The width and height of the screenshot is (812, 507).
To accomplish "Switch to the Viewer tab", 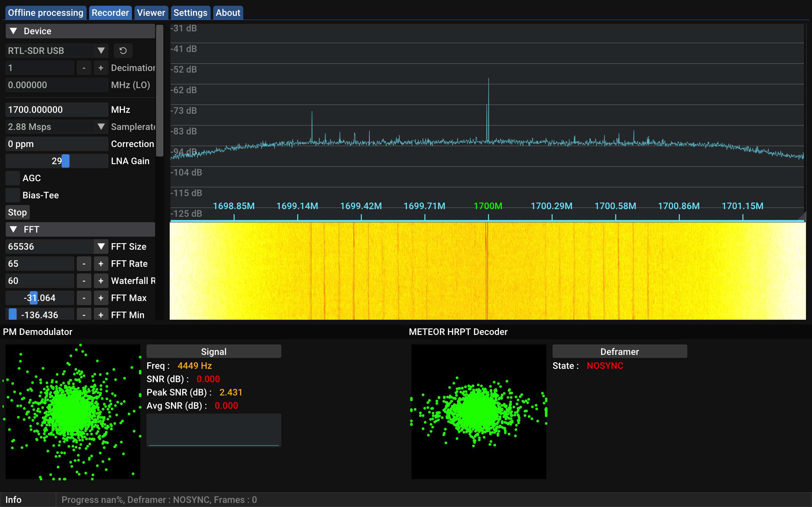I will coord(151,12).
